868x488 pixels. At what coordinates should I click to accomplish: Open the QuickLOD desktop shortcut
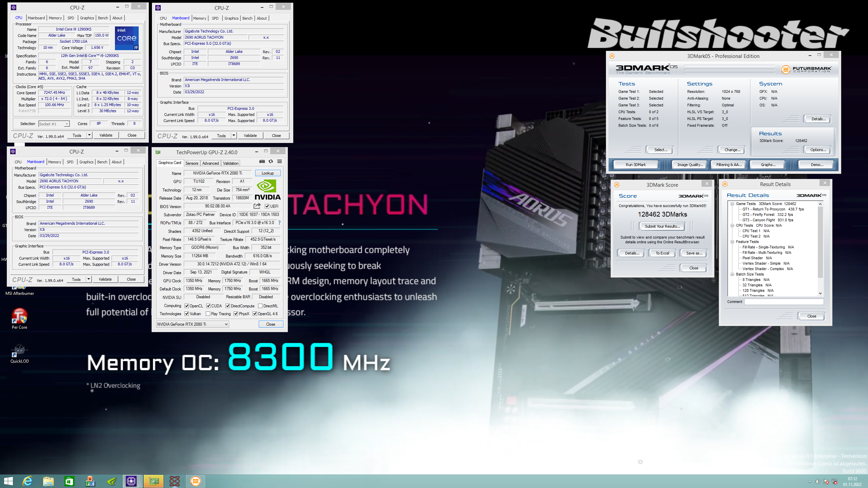pos(19,353)
